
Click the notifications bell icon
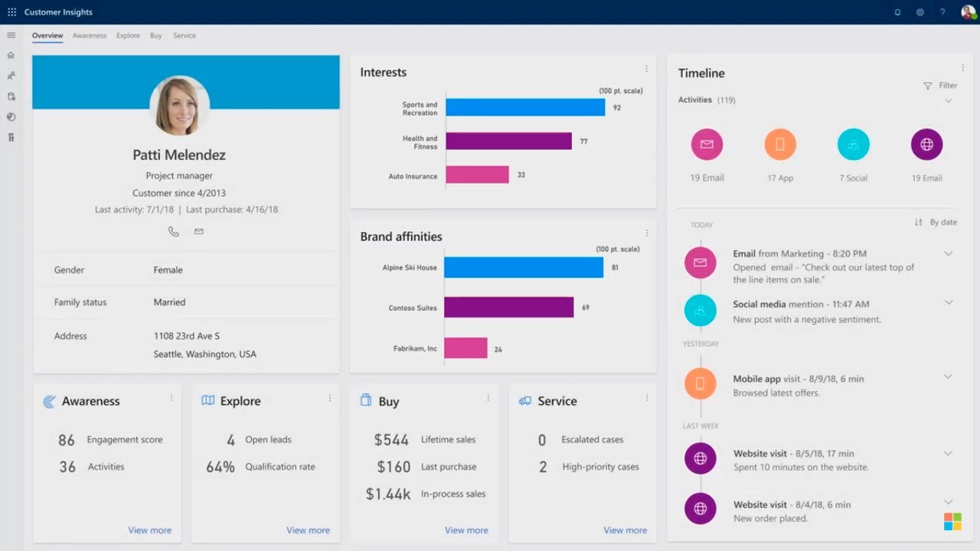(897, 12)
